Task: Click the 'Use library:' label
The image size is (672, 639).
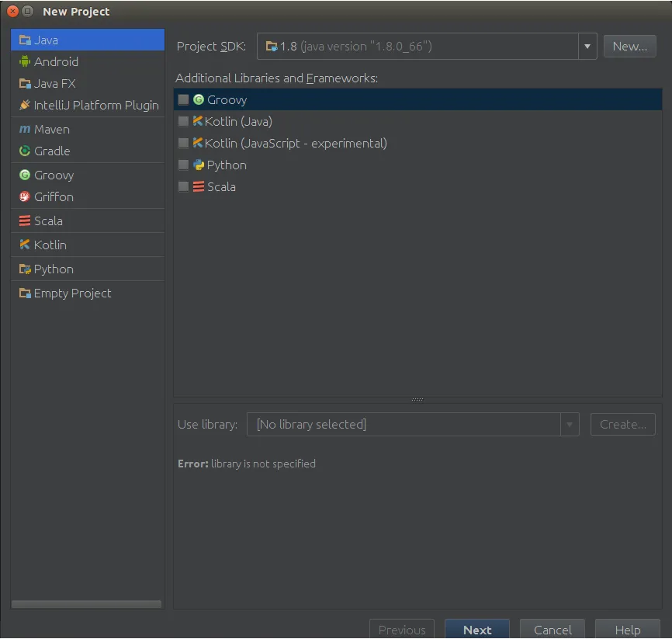Action: click(x=207, y=425)
